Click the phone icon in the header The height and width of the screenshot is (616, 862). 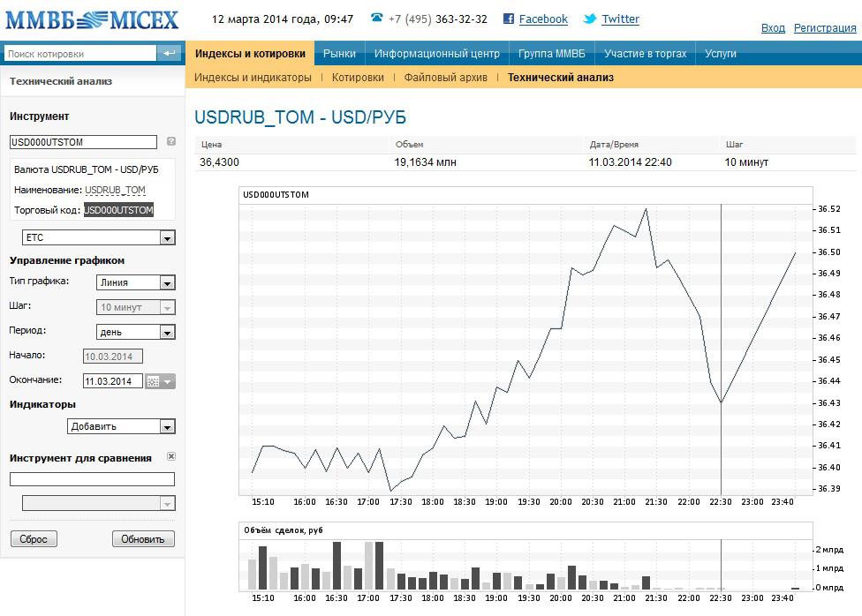click(376, 18)
